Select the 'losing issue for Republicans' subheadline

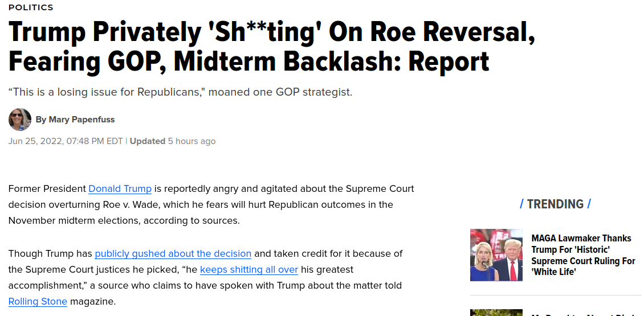pyautogui.click(x=180, y=92)
